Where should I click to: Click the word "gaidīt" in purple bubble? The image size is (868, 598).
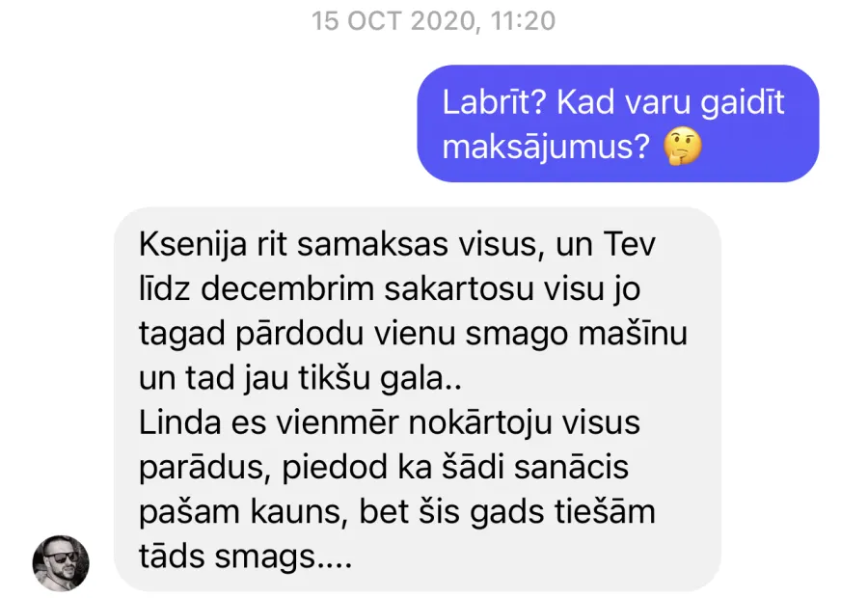click(x=742, y=103)
